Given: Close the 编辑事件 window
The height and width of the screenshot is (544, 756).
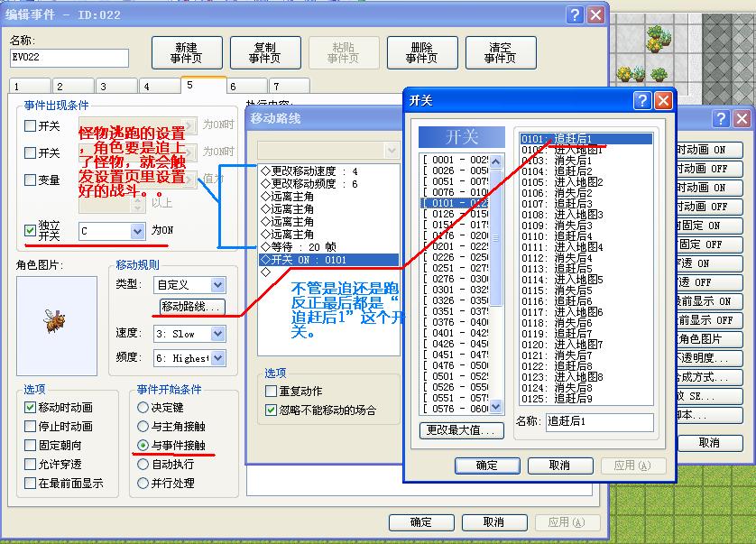Looking at the screenshot, I should (596, 15).
